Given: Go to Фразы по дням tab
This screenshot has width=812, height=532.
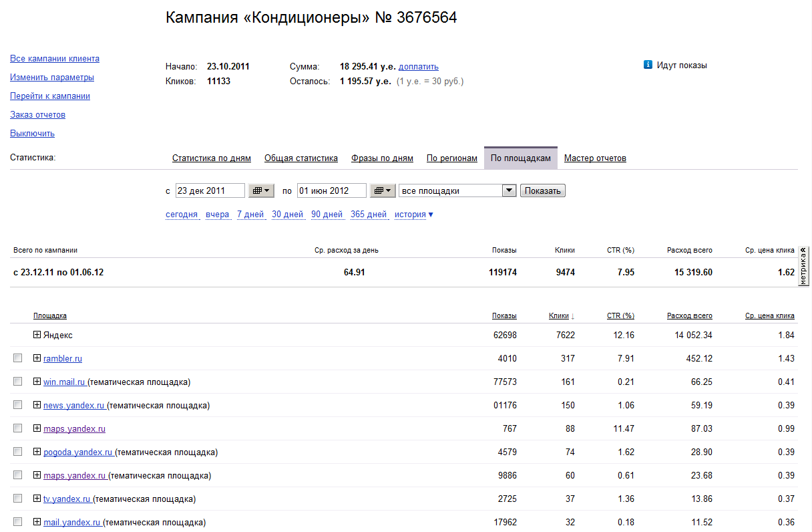Looking at the screenshot, I should [x=382, y=158].
